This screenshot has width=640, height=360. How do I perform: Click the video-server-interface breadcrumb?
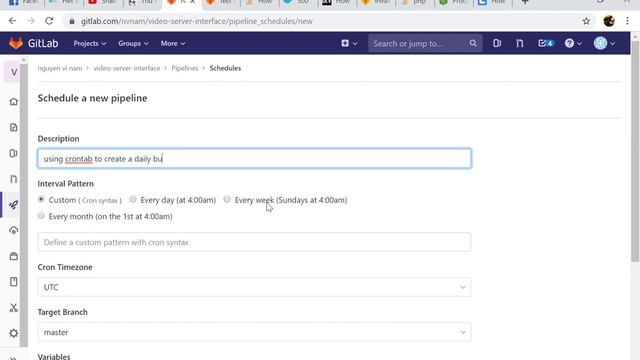pos(127,68)
